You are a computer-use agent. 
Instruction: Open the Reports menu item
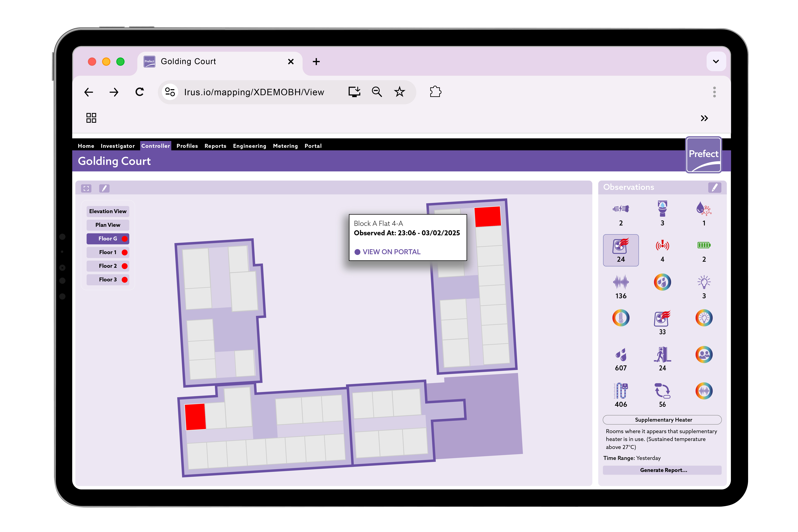[215, 146]
